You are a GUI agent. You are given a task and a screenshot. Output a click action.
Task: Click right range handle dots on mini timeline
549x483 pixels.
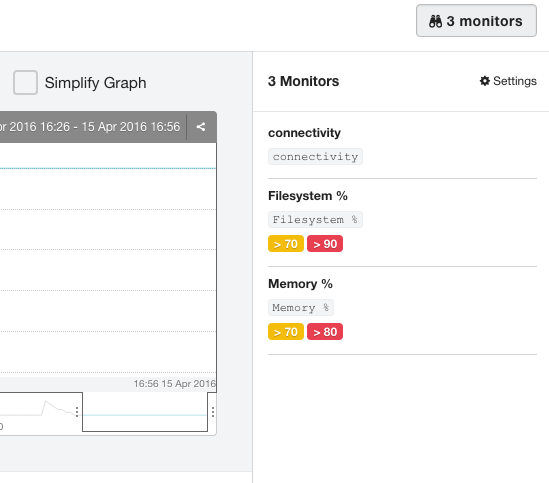(x=213, y=412)
